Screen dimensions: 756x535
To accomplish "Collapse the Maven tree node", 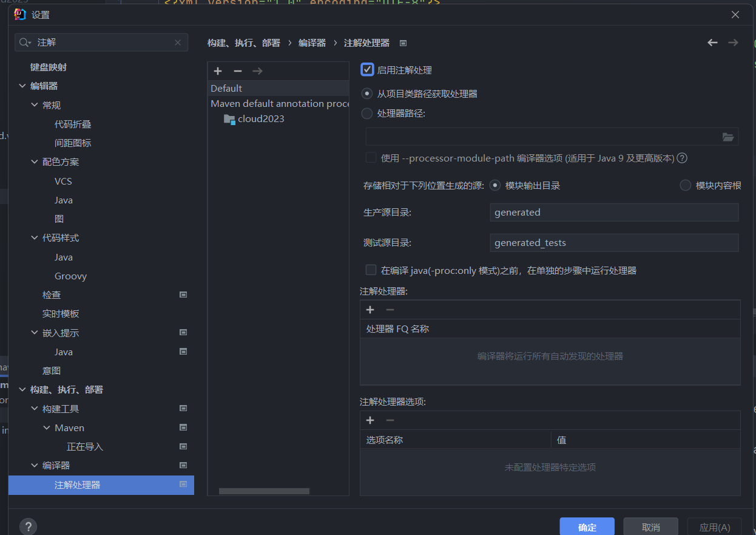I will [47, 428].
